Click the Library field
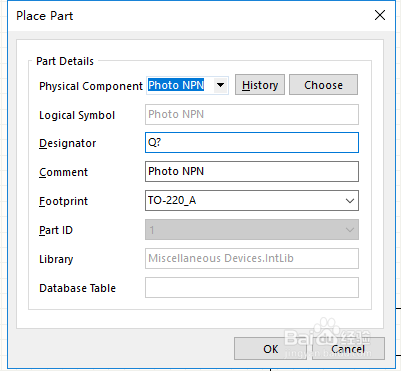The width and height of the screenshot is (401, 371). pyautogui.click(x=252, y=258)
